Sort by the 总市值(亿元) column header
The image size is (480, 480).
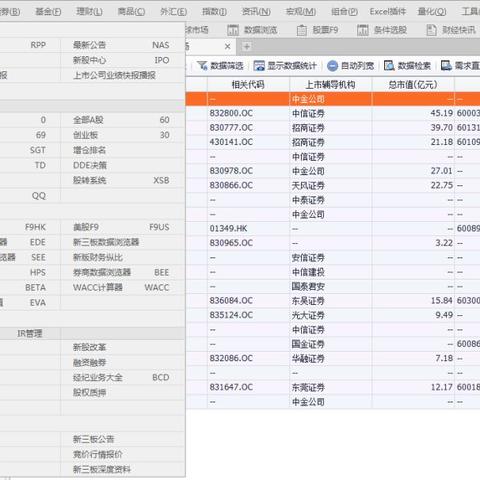tap(413, 85)
